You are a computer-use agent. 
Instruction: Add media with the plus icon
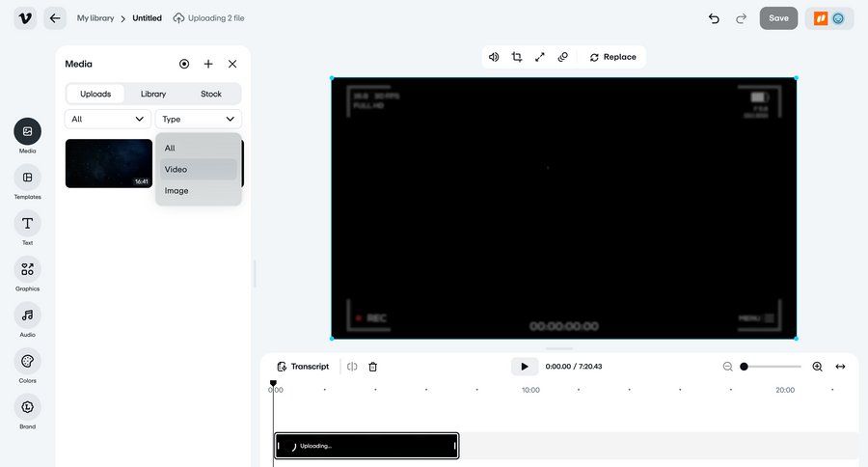[208, 64]
